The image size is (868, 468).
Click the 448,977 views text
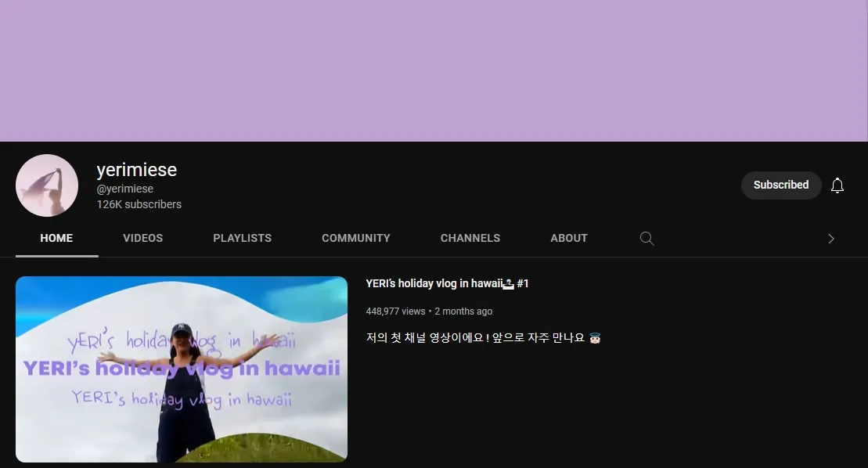coord(395,311)
